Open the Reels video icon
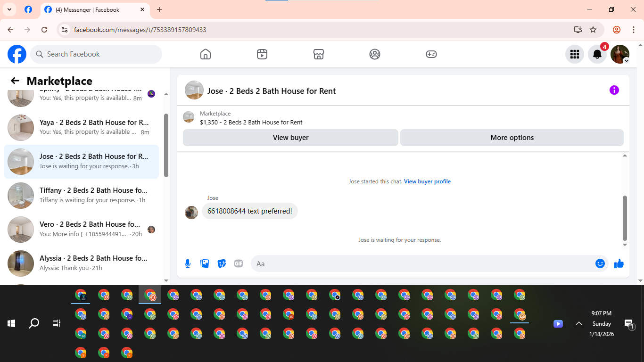The height and width of the screenshot is (362, 644). (262, 54)
